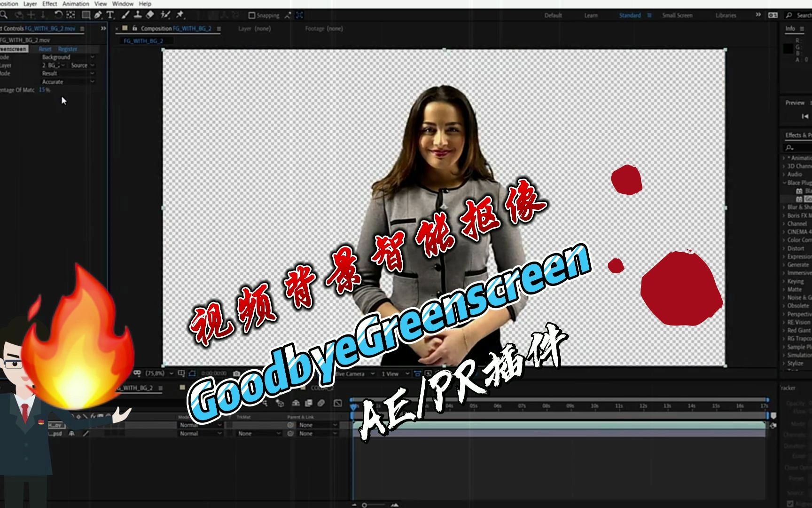The image size is (812, 508).
Task: Click the 3D glasses icon in viewer bar
Action: pyautogui.click(x=137, y=373)
